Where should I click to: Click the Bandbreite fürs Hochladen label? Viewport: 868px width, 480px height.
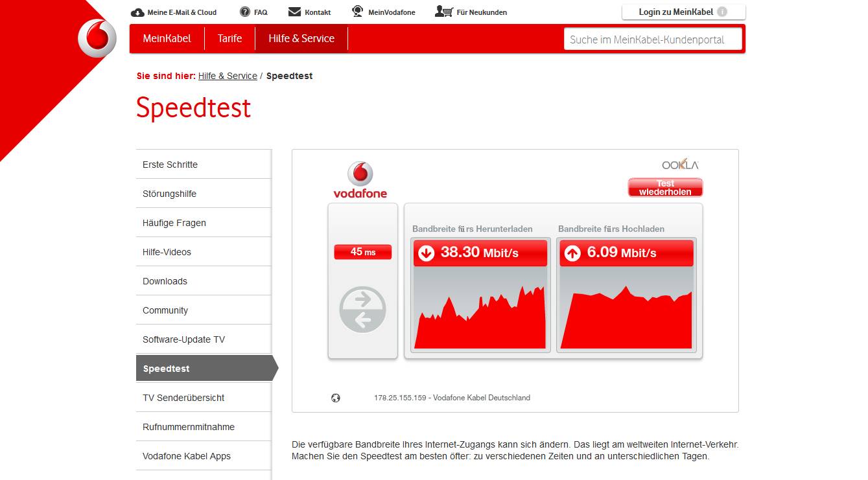coord(611,229)
